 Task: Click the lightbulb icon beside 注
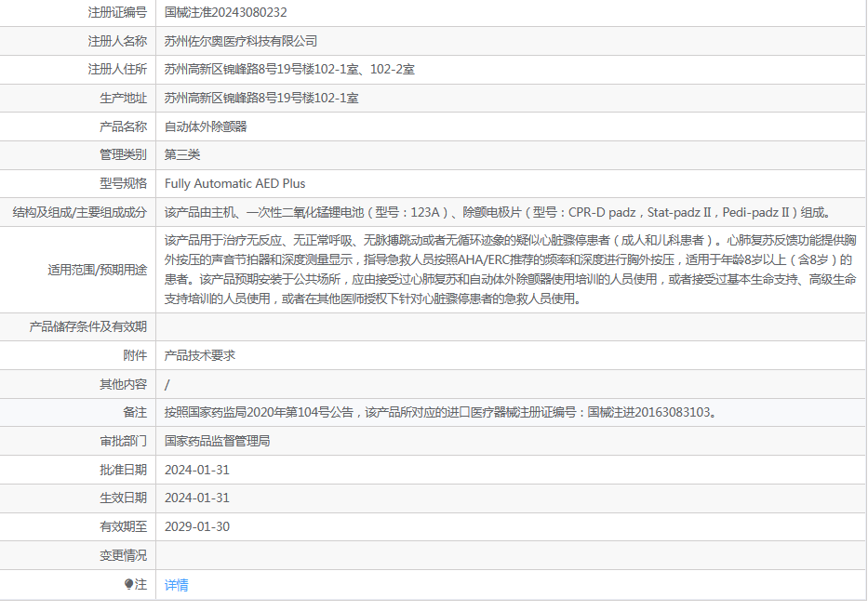point(129,584)
